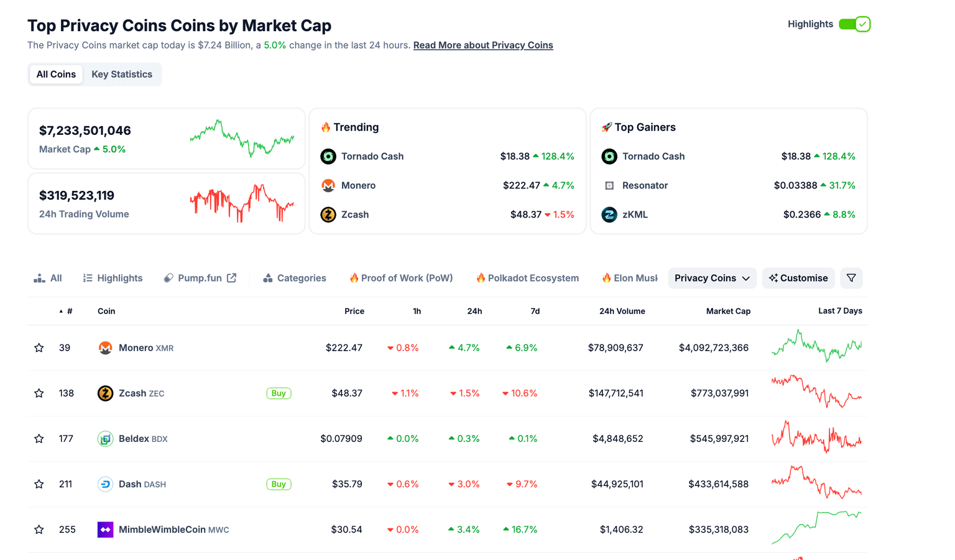Image resolution: width=955 pixels, height=560 pixels.
Task: Click the Beldex coin logo
Action: pyautogui.click(x=105, y=439)
